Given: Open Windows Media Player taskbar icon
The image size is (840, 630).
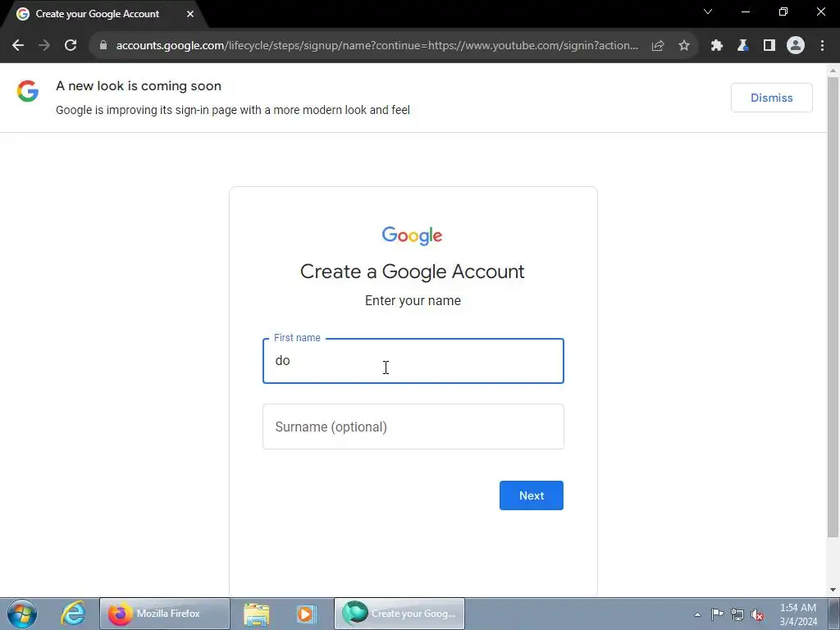Looking at the screenshot, I should pyautogui.click(x=307, y=614).
